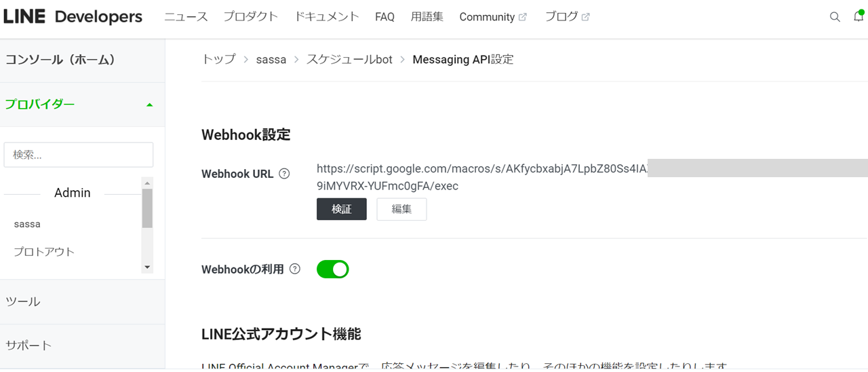
Task: Click the 検索 input field
Action: tap(79, 155)
